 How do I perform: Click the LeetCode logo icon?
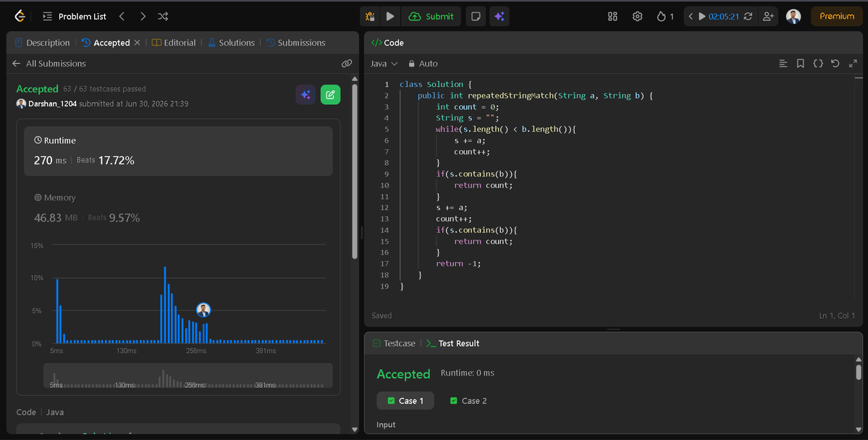click(x=20, y=16)
